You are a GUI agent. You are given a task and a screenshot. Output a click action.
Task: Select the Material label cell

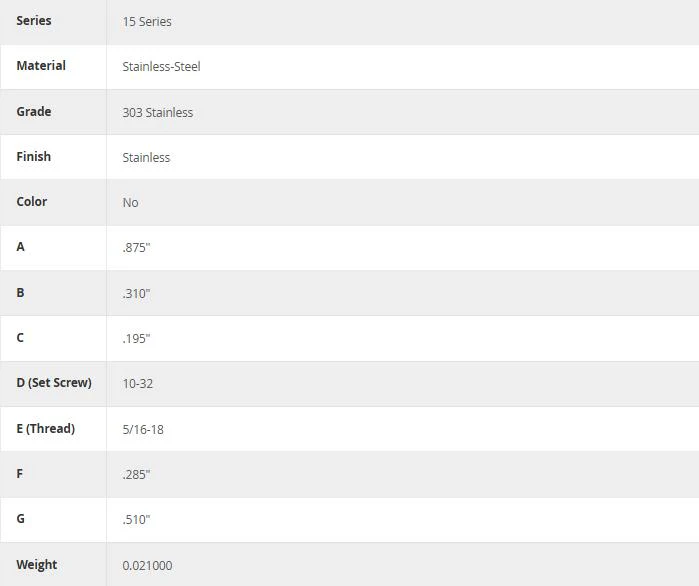coord(41,66)
